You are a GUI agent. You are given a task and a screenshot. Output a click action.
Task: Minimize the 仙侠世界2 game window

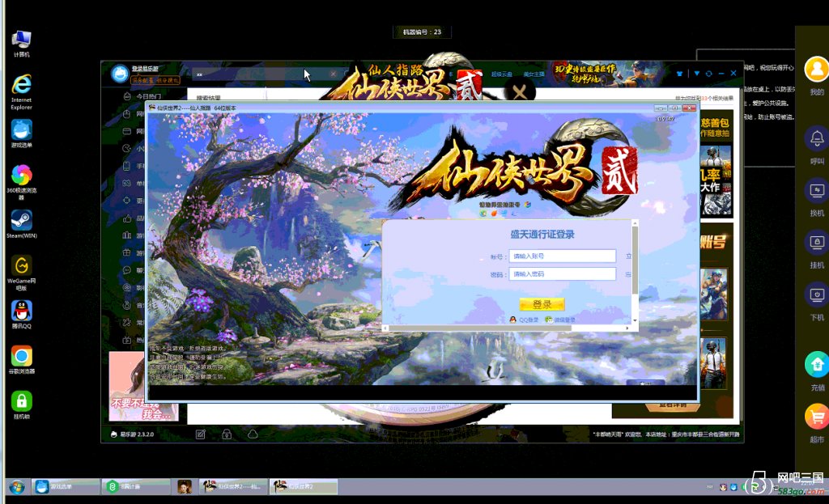(661, 108)
